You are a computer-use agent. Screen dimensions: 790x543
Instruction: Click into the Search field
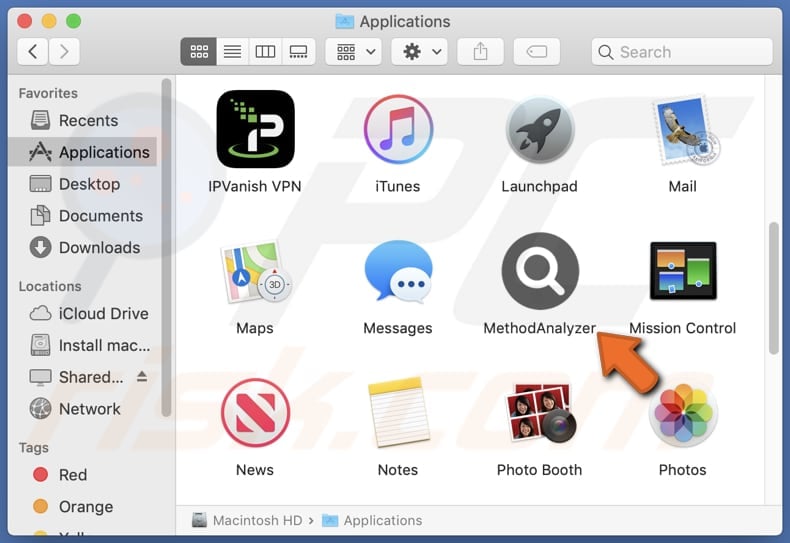point(682,51)
